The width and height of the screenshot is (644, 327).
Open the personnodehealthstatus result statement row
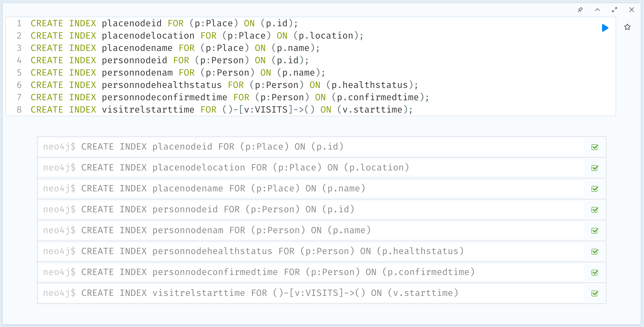click(x=322, y=251)
